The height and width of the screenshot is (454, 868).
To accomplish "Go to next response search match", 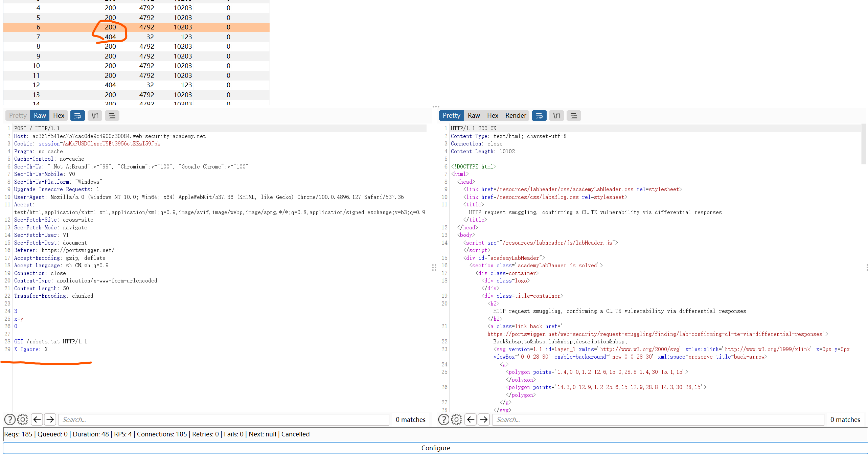I will pos(484,419).
